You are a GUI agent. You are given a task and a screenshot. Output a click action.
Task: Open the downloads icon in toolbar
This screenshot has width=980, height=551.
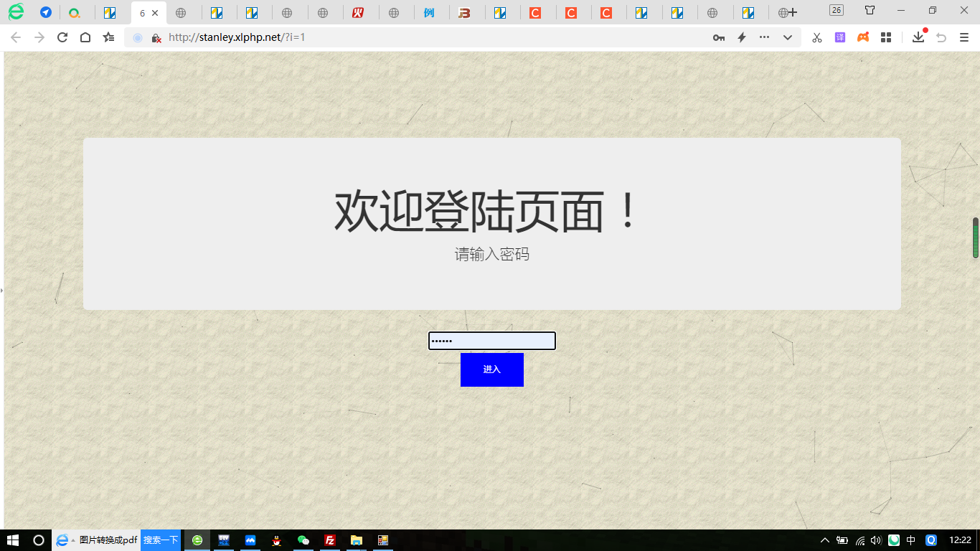pos(918,37)
